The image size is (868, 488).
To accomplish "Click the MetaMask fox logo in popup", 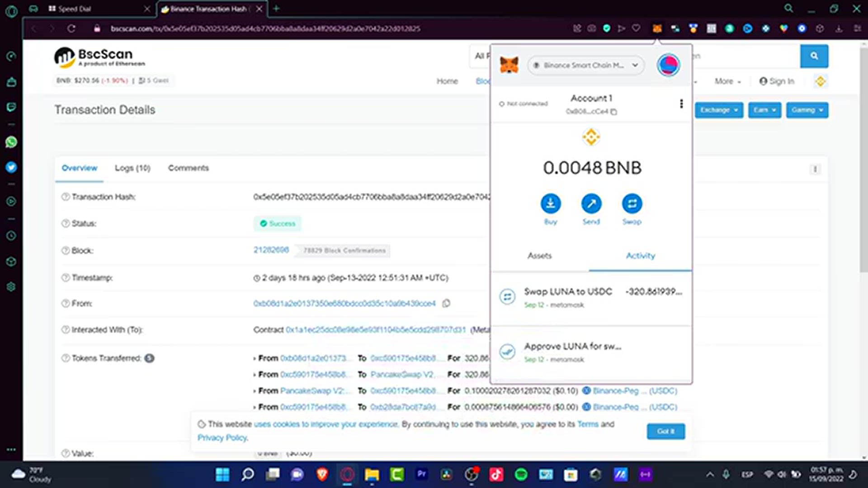I will [x=509, y=65].
